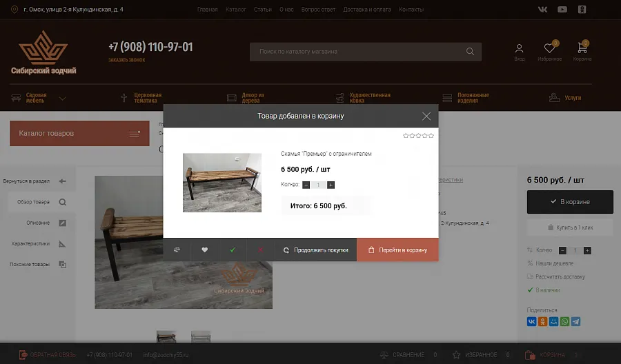Viewport: 621px width, 364px height.
Task: Click the bench thumbnail in popup
Action: [x=221, y=183]
